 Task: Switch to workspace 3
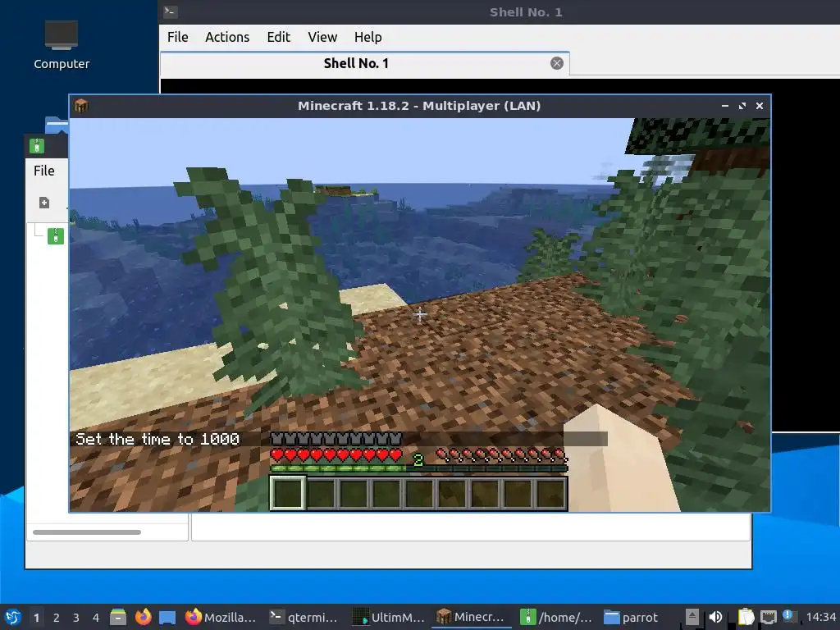tap(76, 618)
